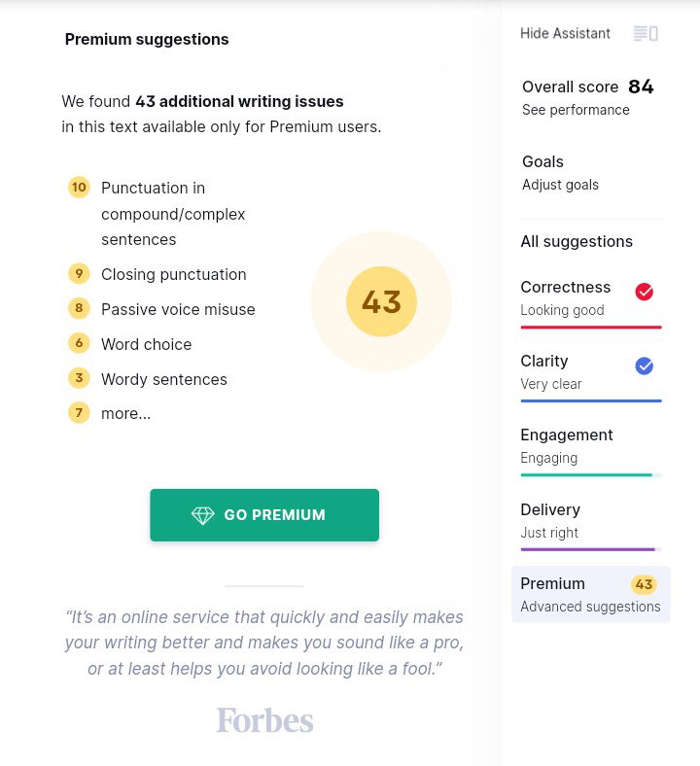This screenshot has width=700, height=766.
Task: Click the large 43 issues circle
Action: coord(381,301)
